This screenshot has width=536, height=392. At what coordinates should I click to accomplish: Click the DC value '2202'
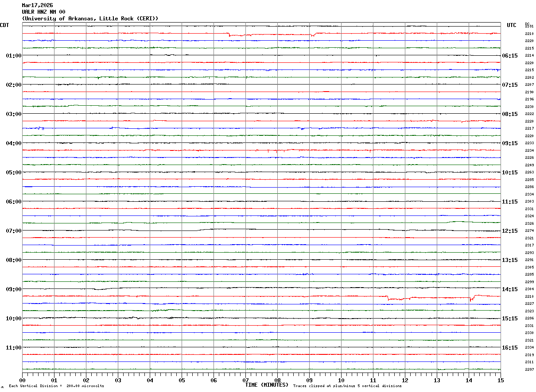[529, 77]
